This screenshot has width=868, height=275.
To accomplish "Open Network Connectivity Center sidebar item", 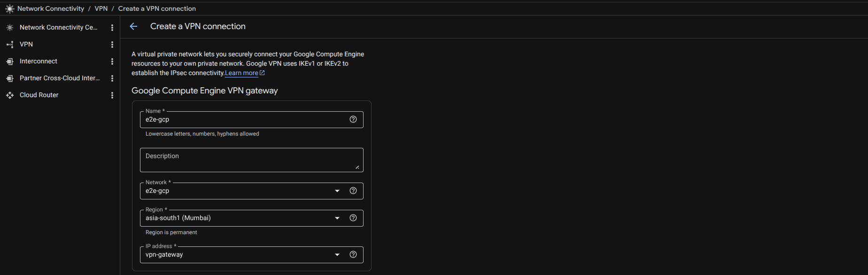I will click(x=59, y=28).
